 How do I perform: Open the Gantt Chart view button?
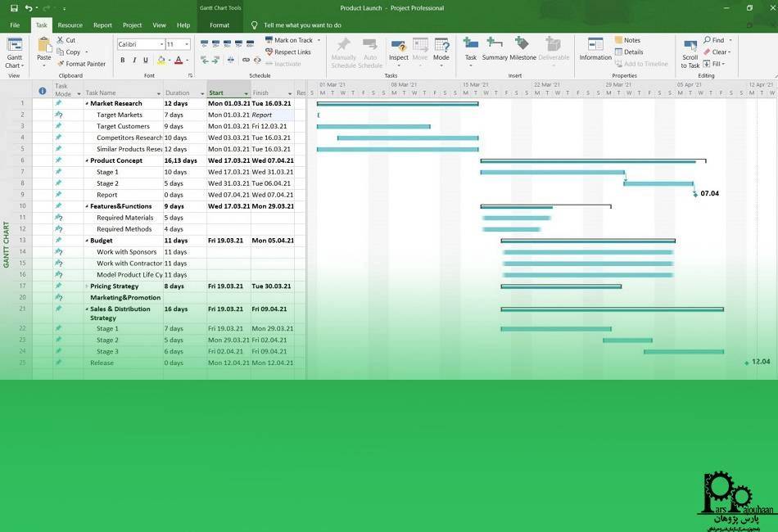[x=15, y=53]
